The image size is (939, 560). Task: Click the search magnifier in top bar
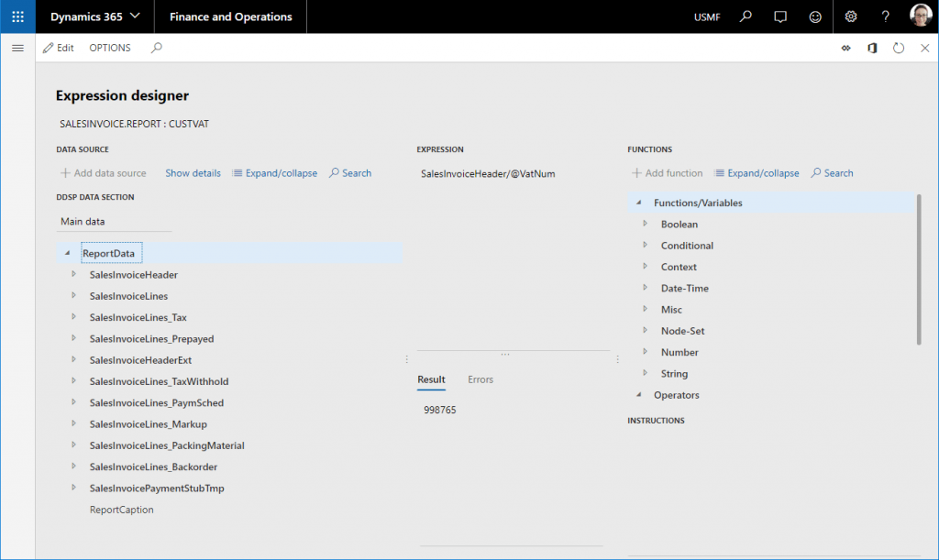point(746,16)
